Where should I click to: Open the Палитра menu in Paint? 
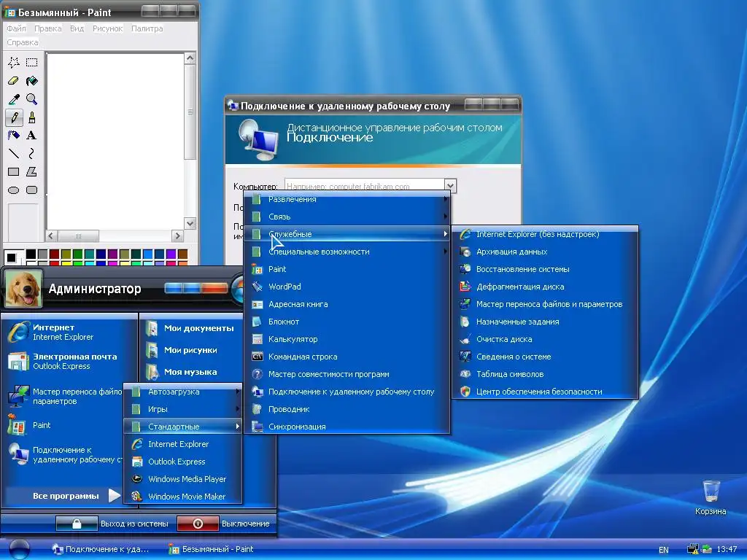[x=147, y=28]
